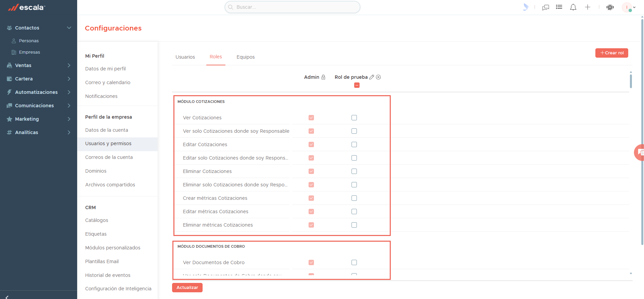The image size is (644, 299).
Task: Click the Analíticas hash icon
Action: point(9,132)
